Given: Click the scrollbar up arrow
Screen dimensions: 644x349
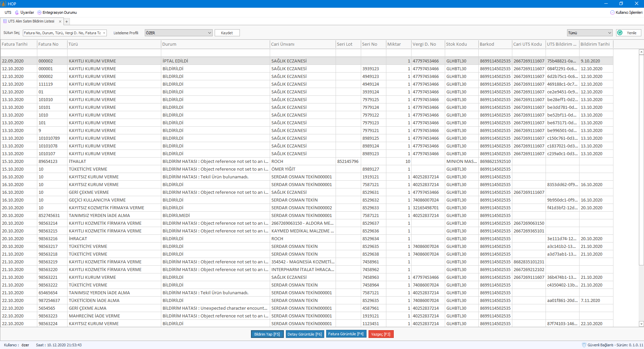Looking at the screenshot, I should coord(641,52).
